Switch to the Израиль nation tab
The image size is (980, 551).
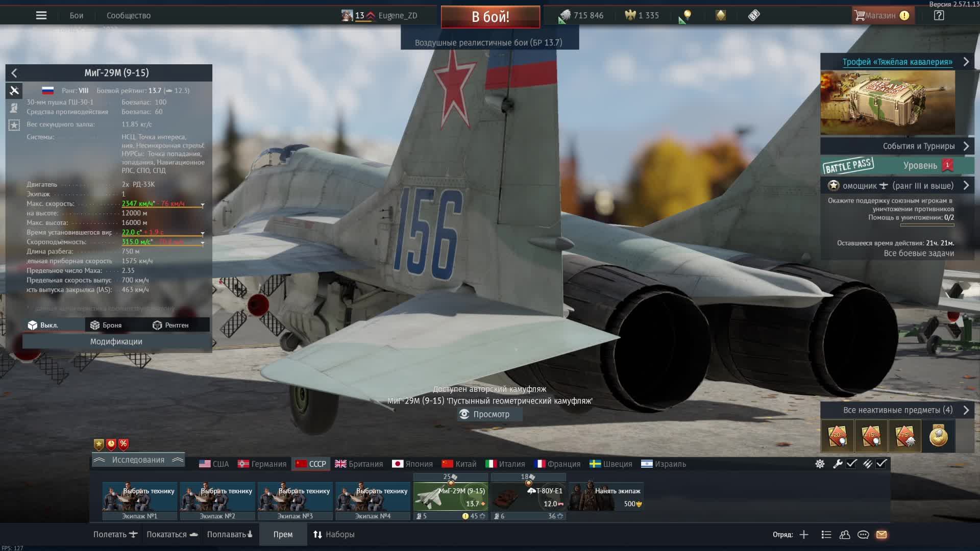pyautogui.click(x=664, y=464)
